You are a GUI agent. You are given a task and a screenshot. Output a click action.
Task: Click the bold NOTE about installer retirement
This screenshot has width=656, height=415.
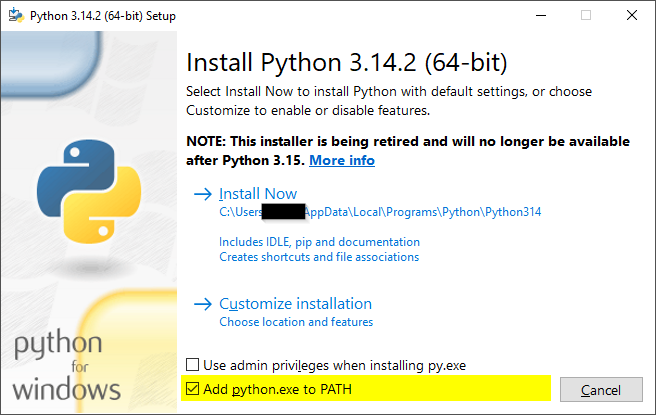tap(400, 142)
